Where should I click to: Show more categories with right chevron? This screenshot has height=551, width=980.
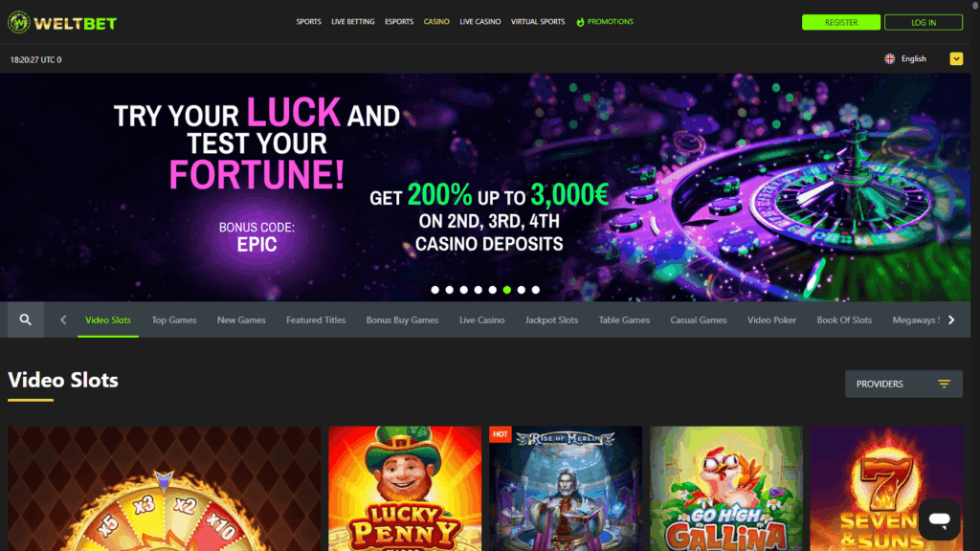(951, 320)
